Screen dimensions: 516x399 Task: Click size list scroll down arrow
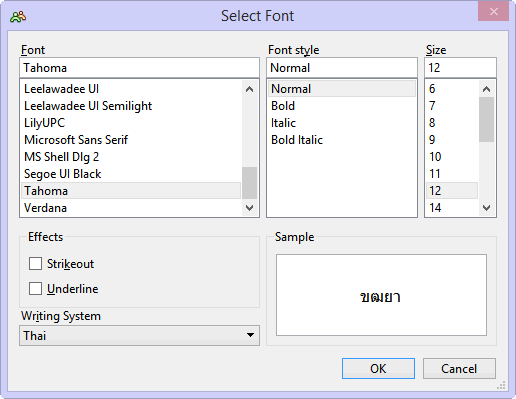(487, 208)
